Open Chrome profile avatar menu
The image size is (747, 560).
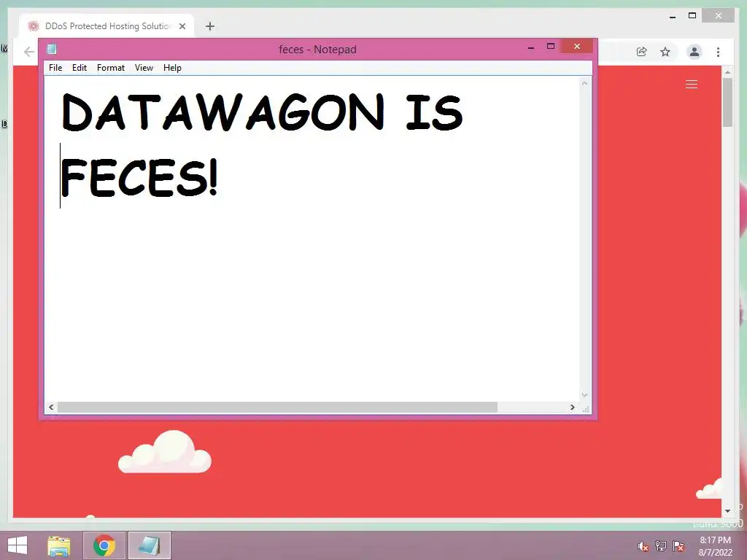(694, 52)
